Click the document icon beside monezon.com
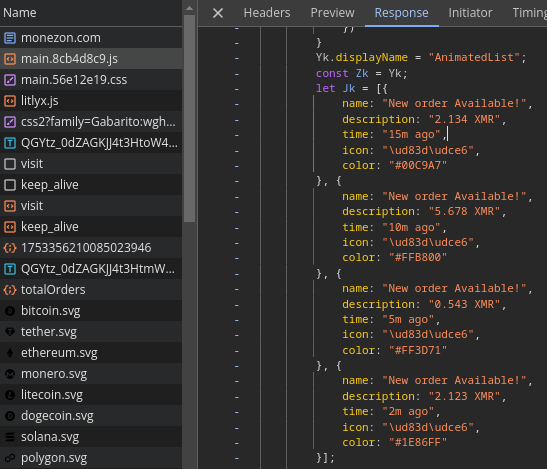 pos(10,38)
